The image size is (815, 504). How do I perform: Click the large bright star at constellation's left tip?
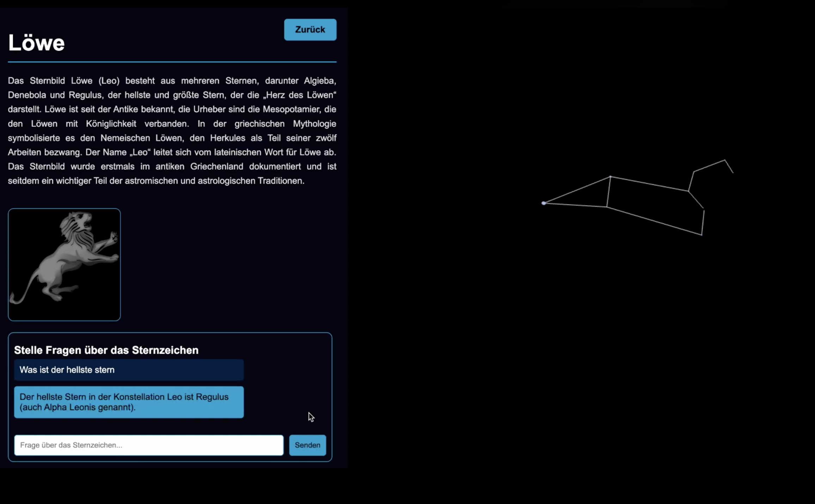[x=544, y=203]
